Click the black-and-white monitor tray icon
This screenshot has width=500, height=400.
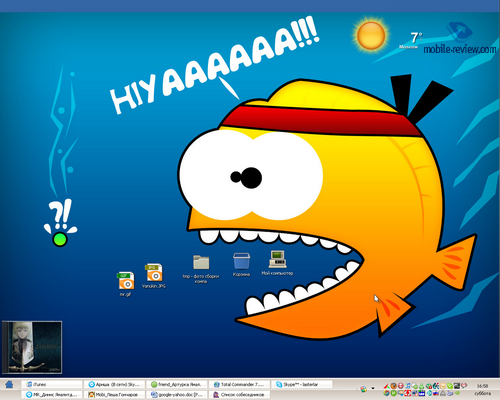[457, 386]
